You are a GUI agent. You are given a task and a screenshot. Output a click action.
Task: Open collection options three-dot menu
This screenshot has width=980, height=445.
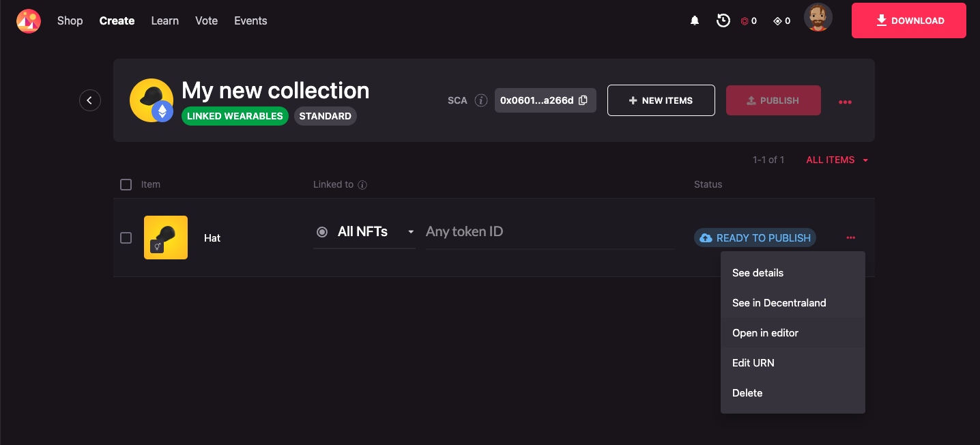point(845,102)
